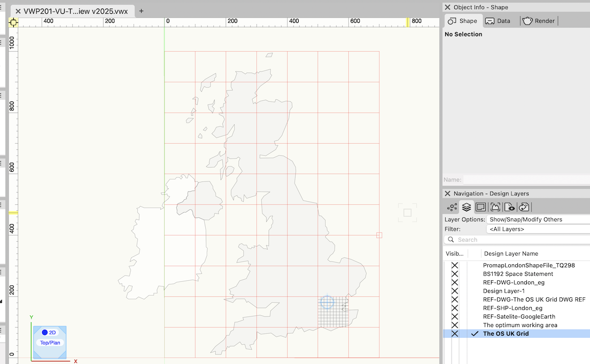
Task: Open the Layer Options dropdown
Action: pyautogui.click(x=538, y=219)
